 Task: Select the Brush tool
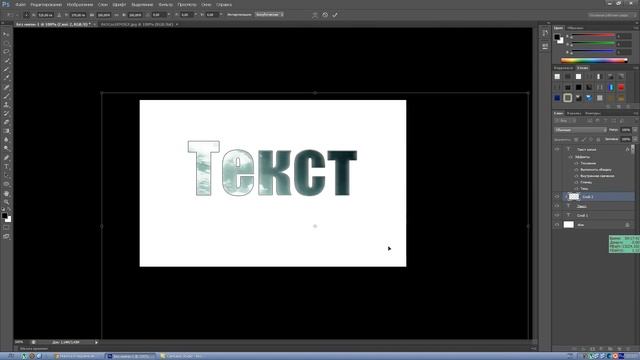coord(6,96)
